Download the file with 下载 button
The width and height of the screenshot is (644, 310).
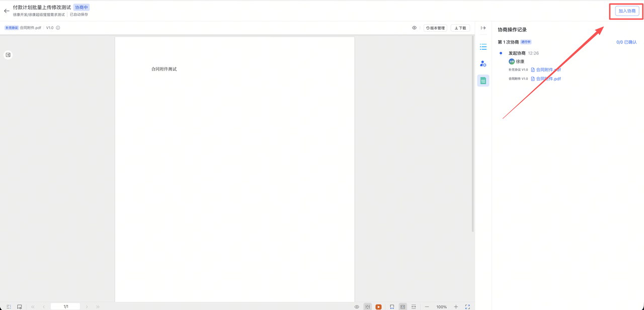tap(460, 28)
